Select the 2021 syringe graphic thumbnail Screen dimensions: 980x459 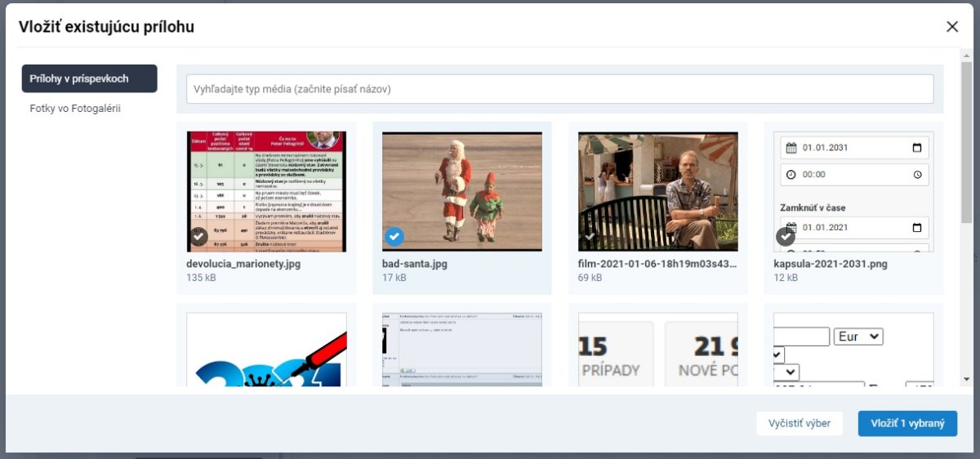point(266,351)
